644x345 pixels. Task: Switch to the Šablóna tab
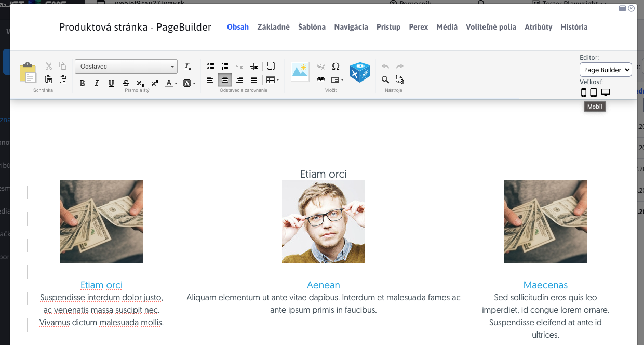(x=312, y=27)
